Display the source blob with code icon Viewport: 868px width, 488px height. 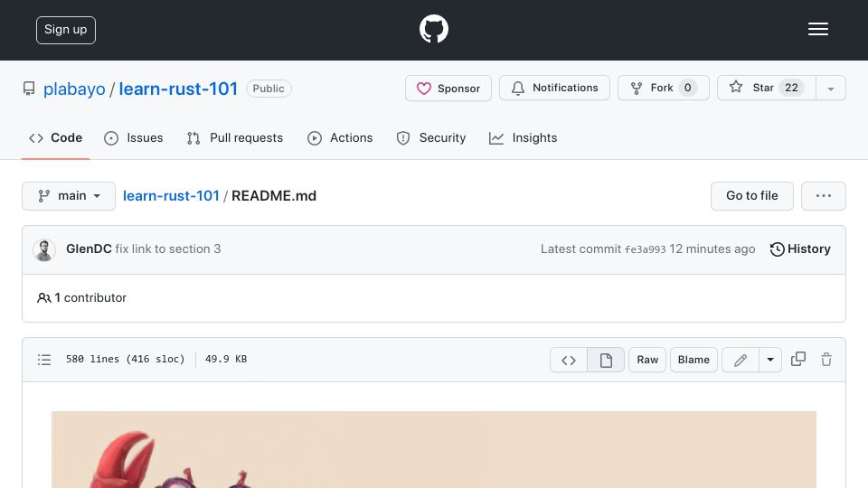coord(569,361)
